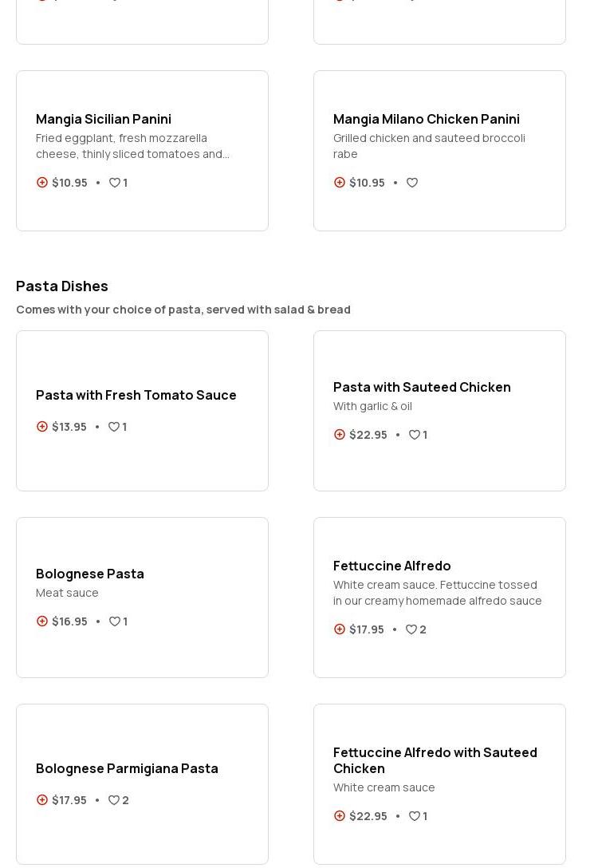The width and height of the screenshot is (598, 868).
Task: Like the Mangia Milano Chicken Panini heart
Action: (412, 183)
